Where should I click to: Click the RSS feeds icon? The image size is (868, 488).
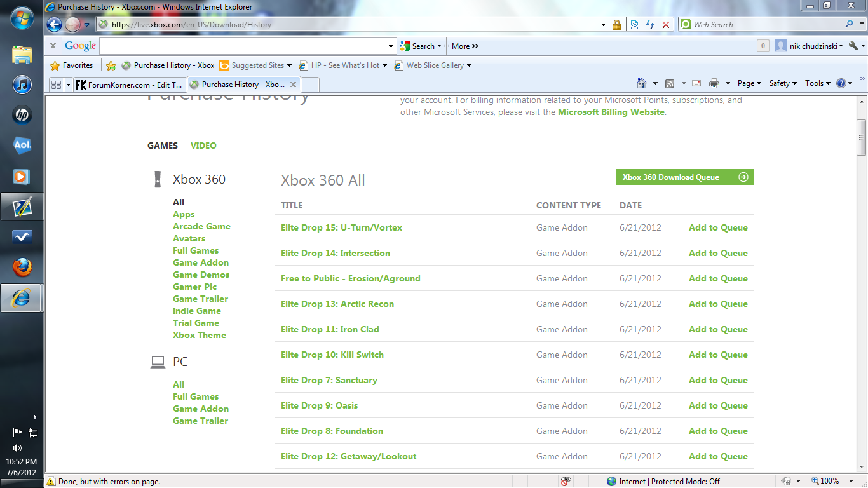669,83
